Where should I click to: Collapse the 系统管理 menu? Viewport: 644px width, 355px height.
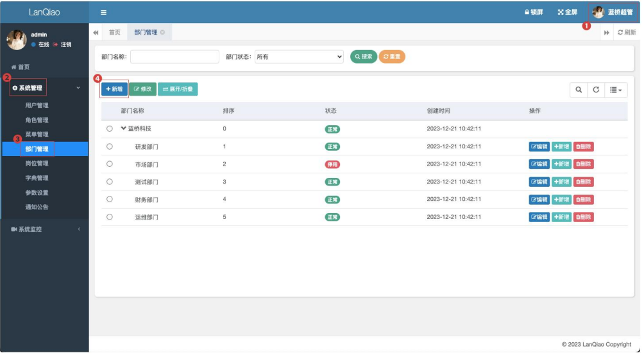pos(44,88)
